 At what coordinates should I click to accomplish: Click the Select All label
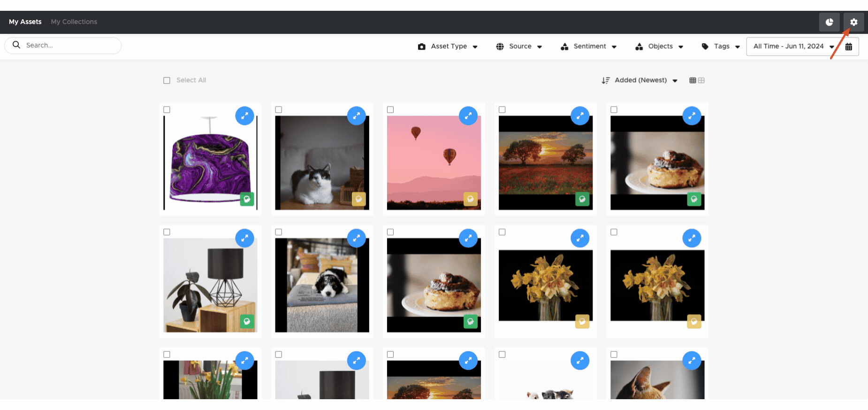[191, 80]
